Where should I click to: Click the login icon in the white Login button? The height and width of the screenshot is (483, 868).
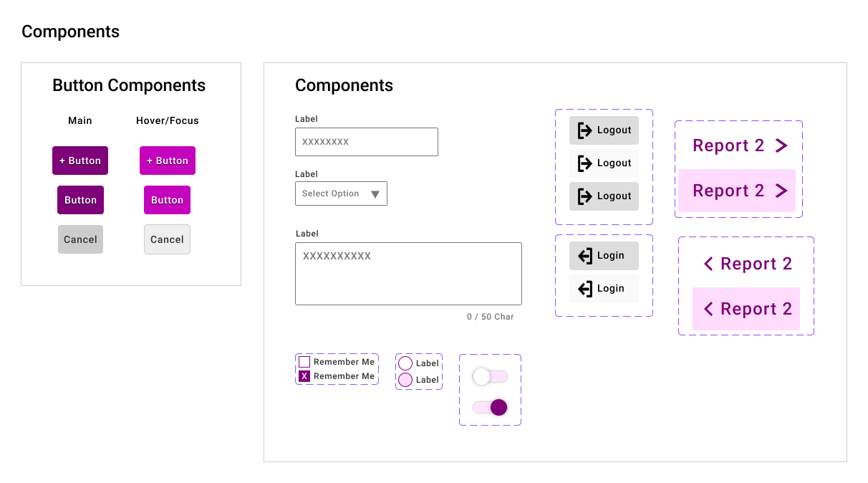tap(584, 289)
